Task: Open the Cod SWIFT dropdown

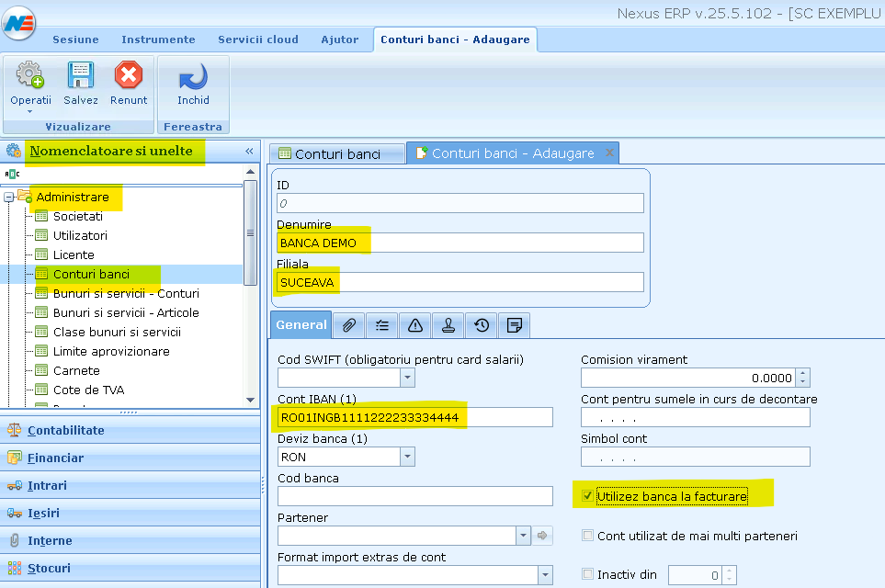Action: coord(407,378)
